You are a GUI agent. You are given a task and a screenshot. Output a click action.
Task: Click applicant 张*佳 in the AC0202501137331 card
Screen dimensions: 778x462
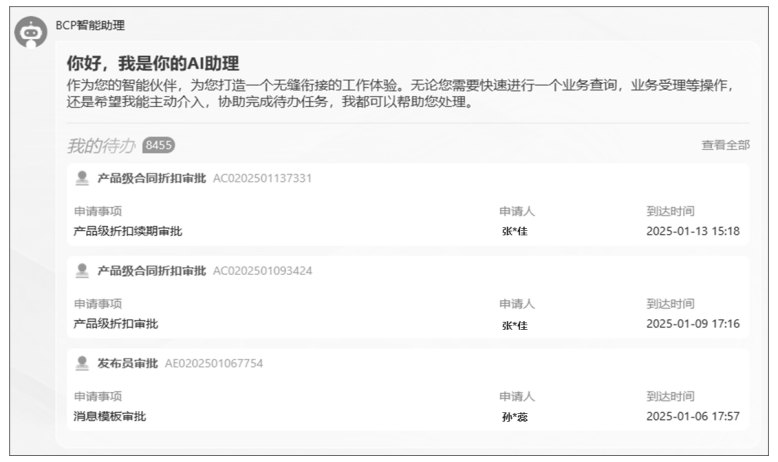[x=515, y=231]
